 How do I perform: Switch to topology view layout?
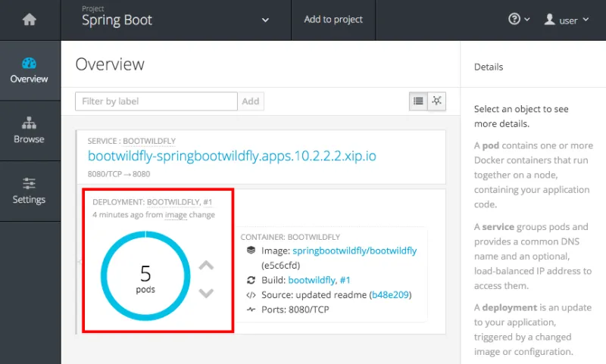pos(437,101)
